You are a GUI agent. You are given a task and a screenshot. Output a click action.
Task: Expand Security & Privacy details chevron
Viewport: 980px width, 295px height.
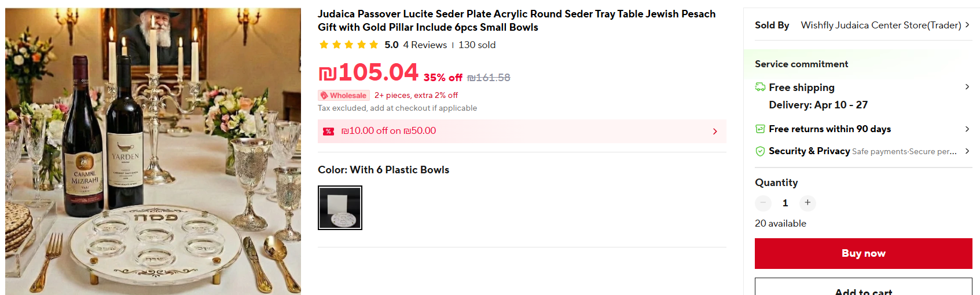pyautogui.click(x=967, y=151)
